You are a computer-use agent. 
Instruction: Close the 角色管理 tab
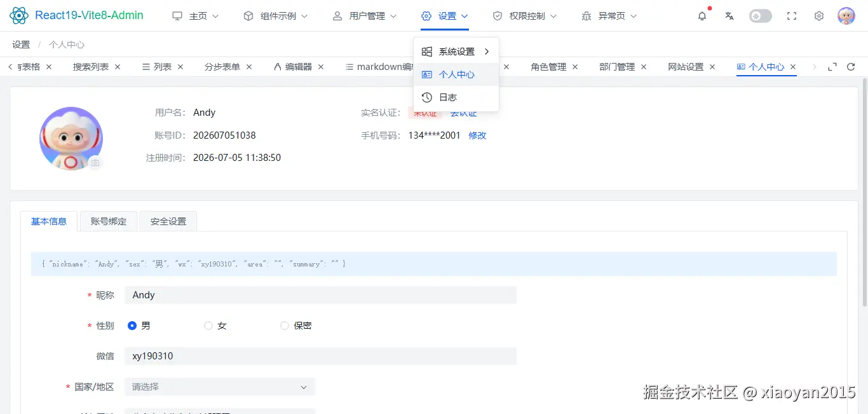575,67
